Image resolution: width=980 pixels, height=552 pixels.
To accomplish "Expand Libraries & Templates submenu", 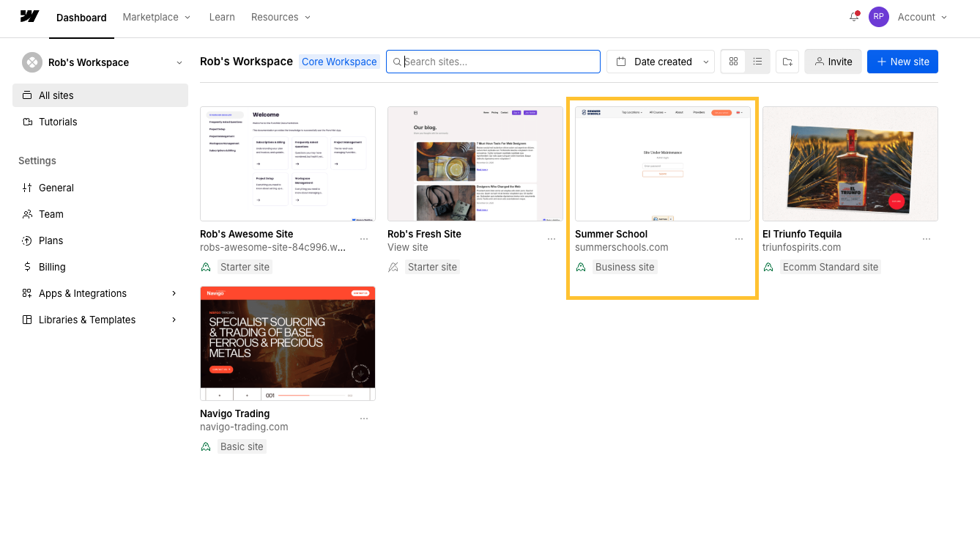I will pos(174,320).
